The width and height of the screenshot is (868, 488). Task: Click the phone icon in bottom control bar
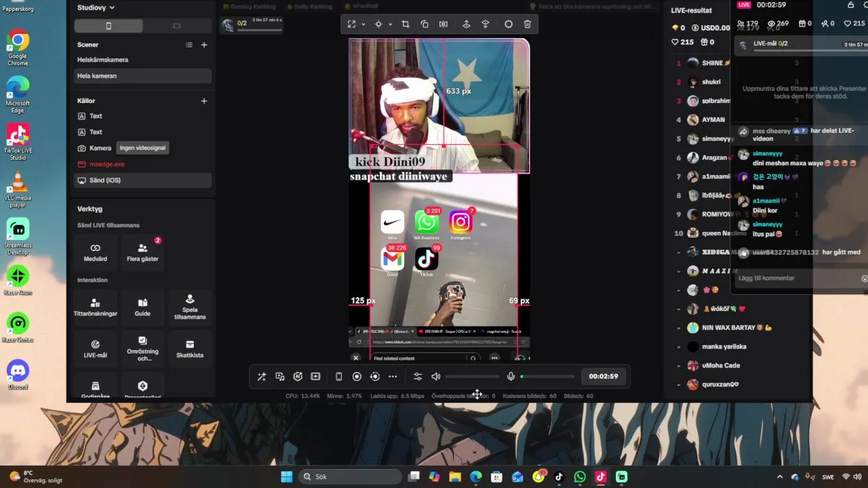click(x=339, y=376)
